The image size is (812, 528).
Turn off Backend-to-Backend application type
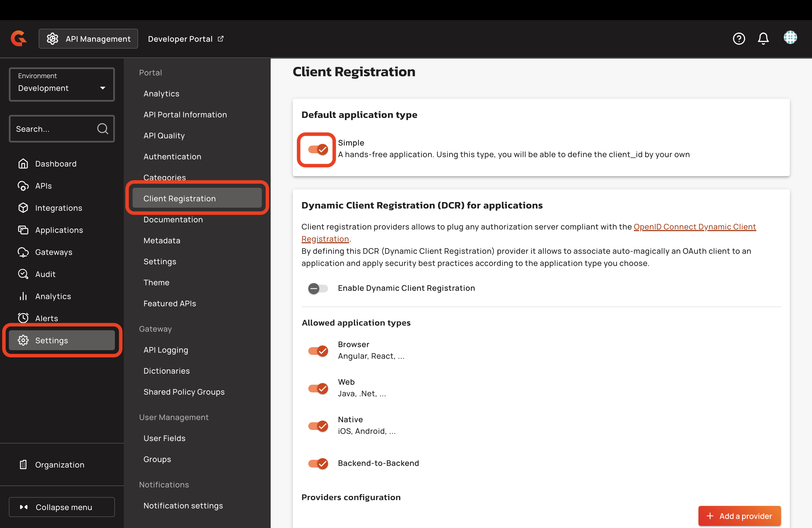[318, 463]
